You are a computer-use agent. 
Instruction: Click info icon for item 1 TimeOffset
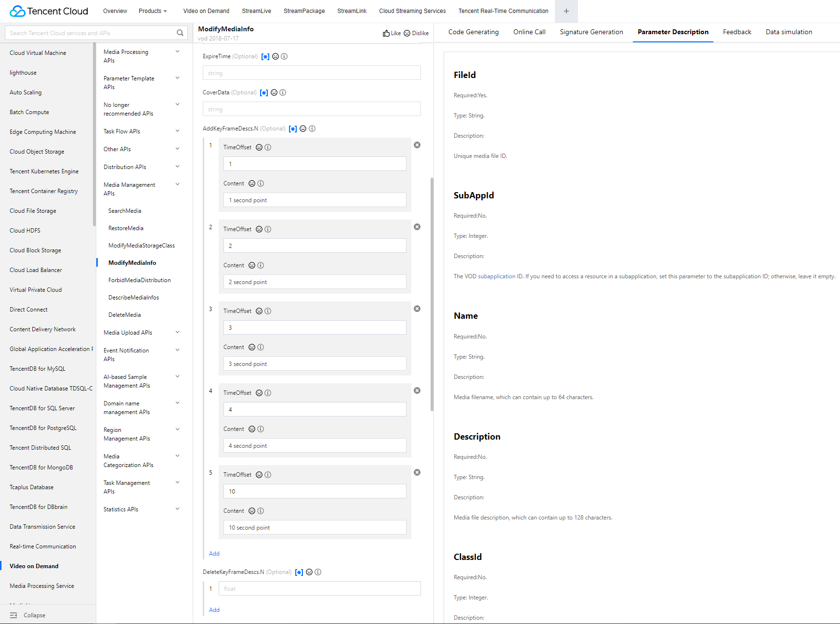[x=268, y=147]
